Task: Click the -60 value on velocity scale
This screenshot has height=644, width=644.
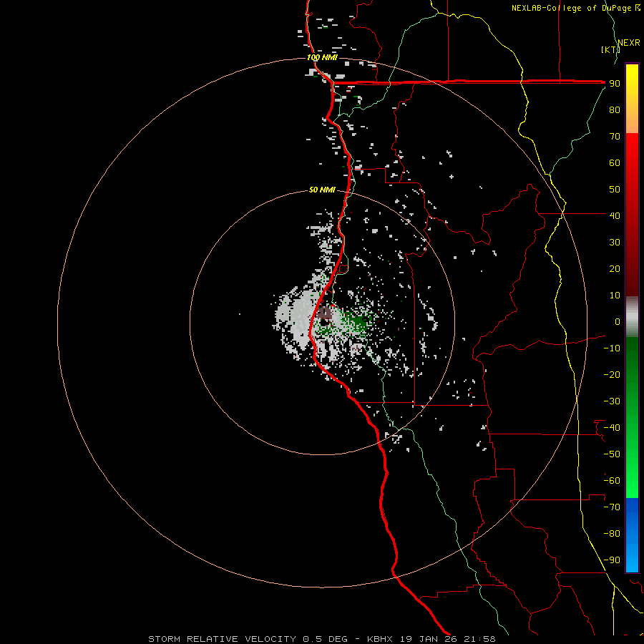Action: pos(612,481)
